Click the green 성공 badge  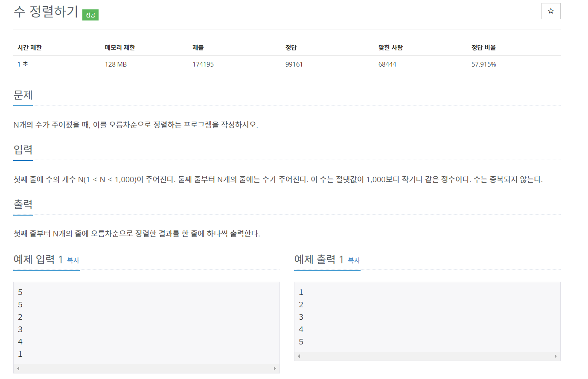(90, 15)
